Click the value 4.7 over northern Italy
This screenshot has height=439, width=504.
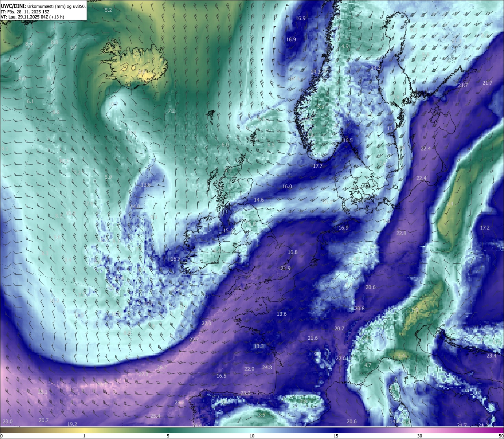[368, 365]
